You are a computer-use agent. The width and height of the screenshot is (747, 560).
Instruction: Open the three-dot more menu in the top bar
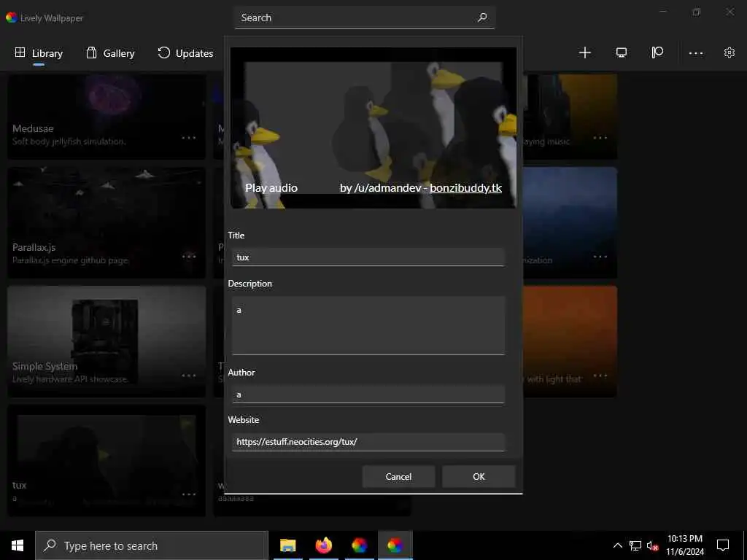point(695,52)
